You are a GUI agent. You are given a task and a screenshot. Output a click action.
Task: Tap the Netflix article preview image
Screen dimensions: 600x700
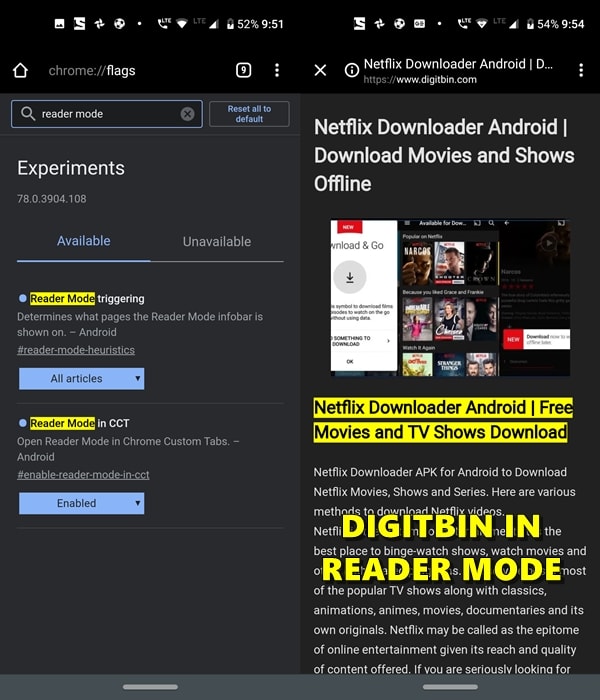click(x=450, y=297)
